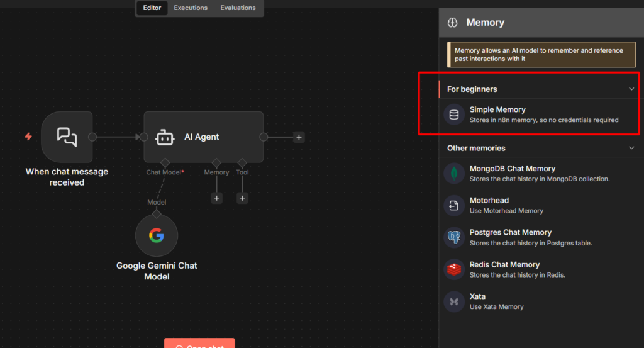Click the MongoDB leaf icon
The width and height of the screenshot is (644, 348).
[454, 174]
